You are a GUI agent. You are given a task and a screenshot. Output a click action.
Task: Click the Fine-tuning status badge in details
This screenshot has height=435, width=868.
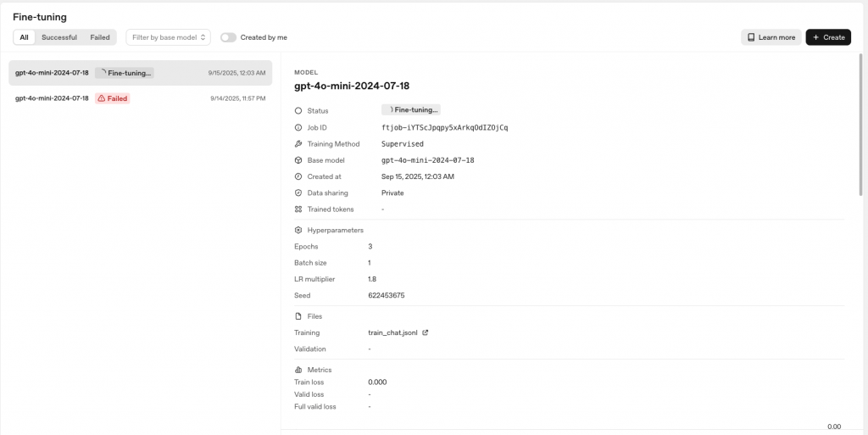pos(411,110)
